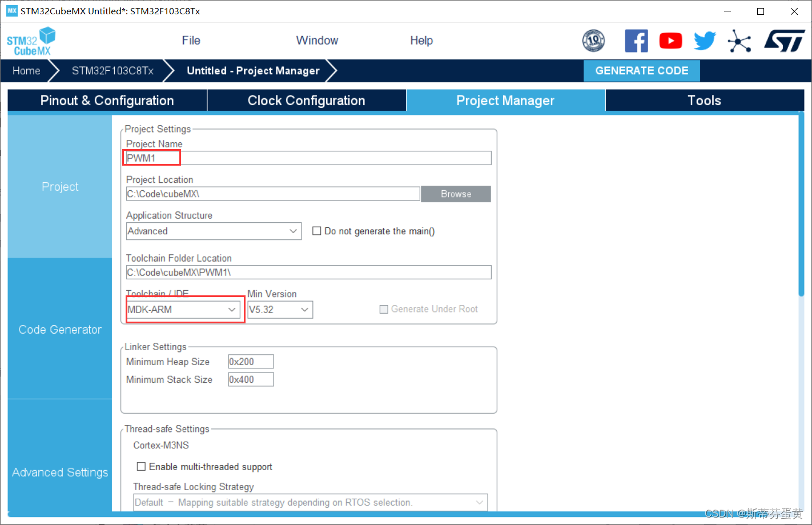Click the ST community network icon
This screenshot has height=525, width=812.
pos(739,41)
